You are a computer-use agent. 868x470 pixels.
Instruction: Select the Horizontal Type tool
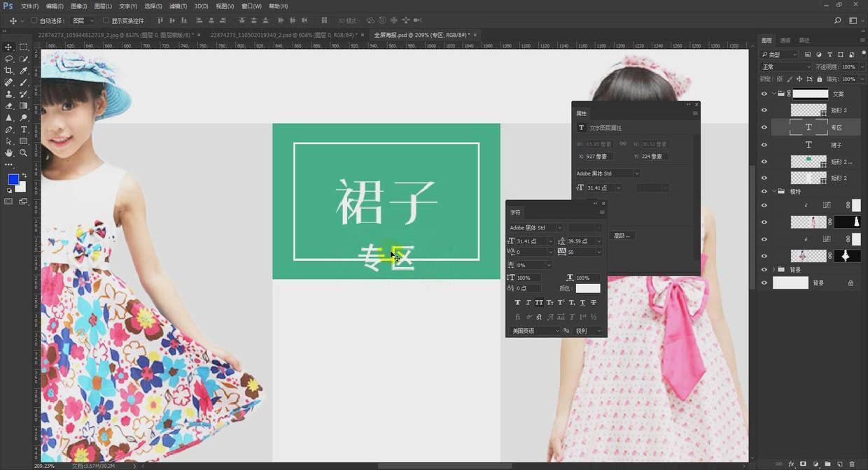(24, 129)
